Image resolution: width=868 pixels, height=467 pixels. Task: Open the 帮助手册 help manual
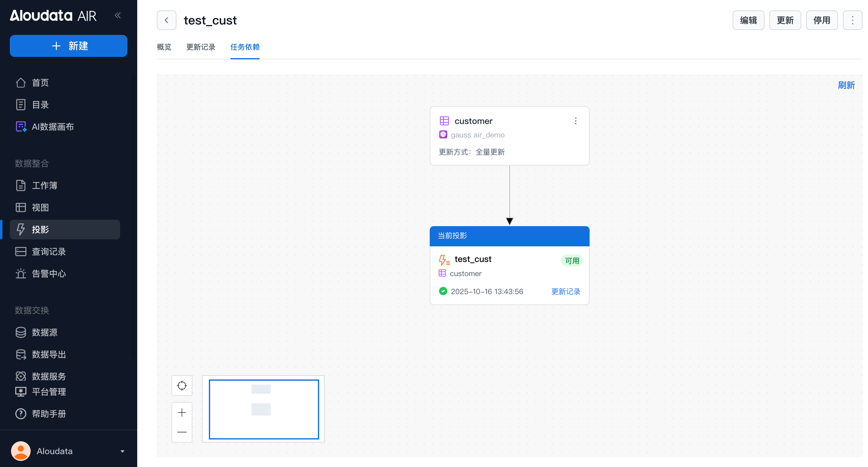tap(48, 414)
